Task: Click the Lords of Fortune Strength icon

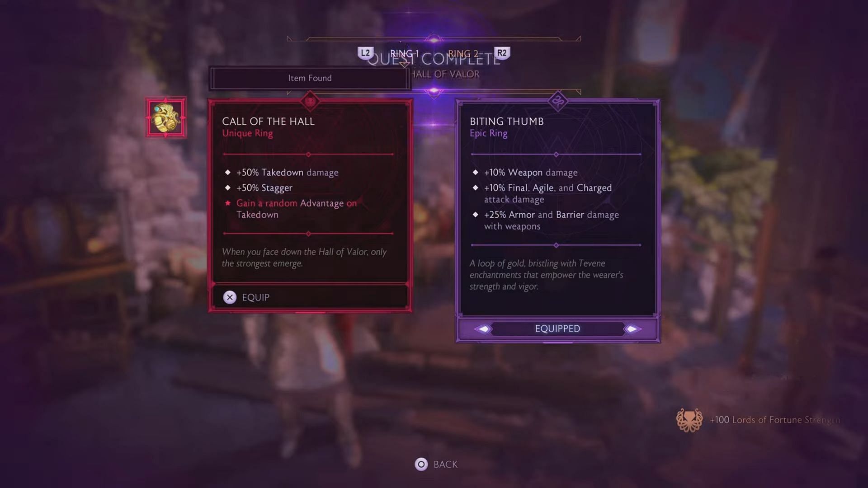Action: pyautogui.click(x=688, y=419)
